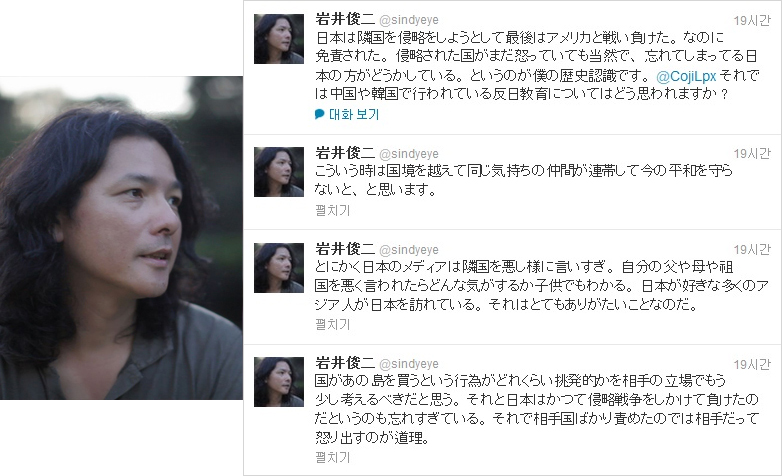Open the 대화 보기 conversation link
The height and width of the screenshot is (476, 782).
[x=354, y=114]
